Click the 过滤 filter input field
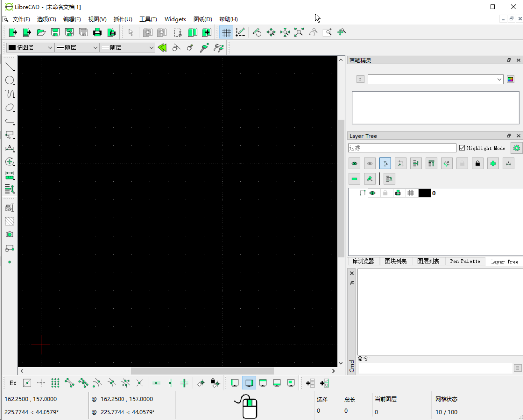Image resolution: width=523 pixels, height=420 pixels. pyautogui.click(x=402, y=148)
